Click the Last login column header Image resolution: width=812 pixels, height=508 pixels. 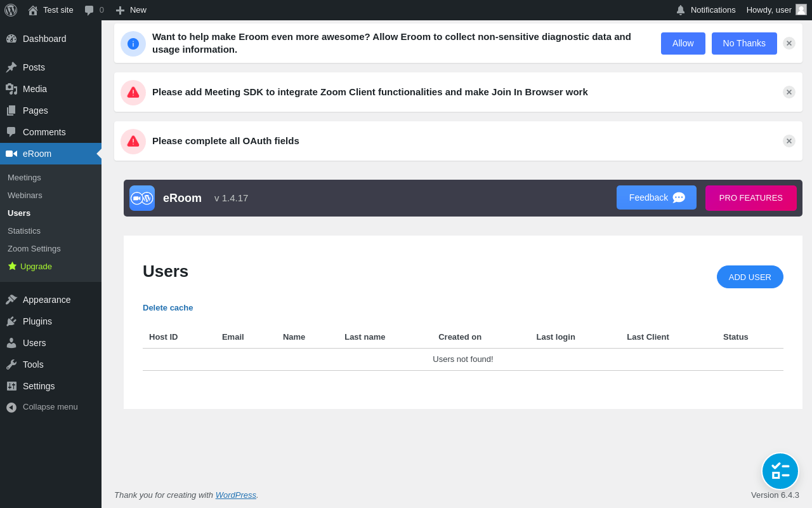pos(556,337)
